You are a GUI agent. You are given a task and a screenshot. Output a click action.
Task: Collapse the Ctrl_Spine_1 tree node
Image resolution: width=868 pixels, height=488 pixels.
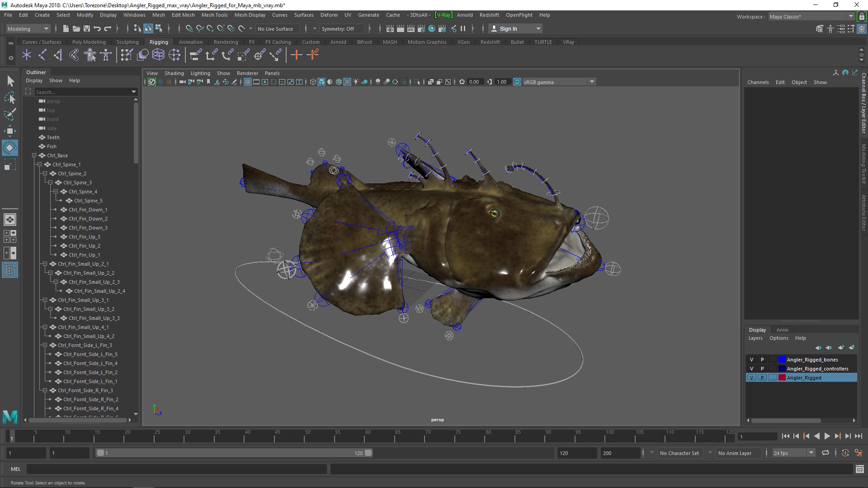point(39,164)
